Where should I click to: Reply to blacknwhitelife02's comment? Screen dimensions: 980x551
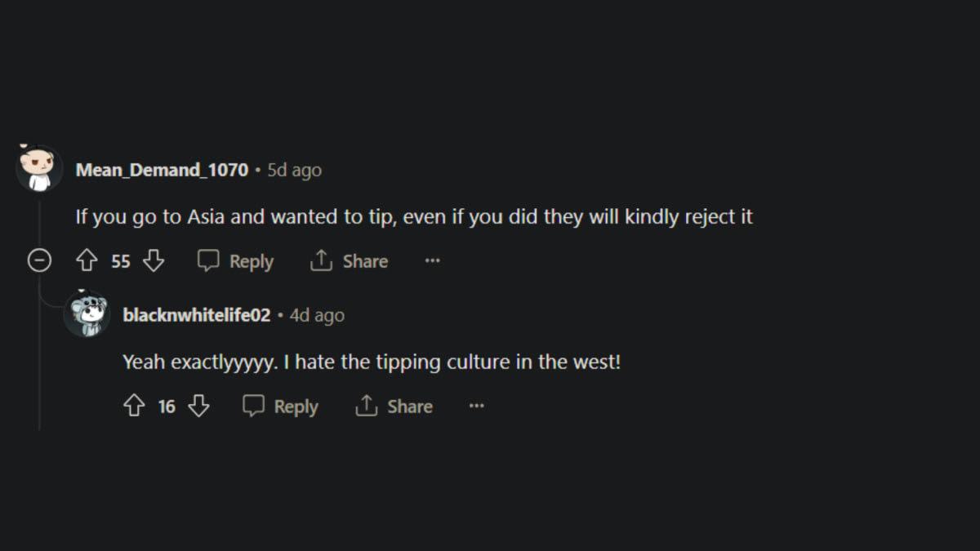pyautogui.click(x=281, y=407)
